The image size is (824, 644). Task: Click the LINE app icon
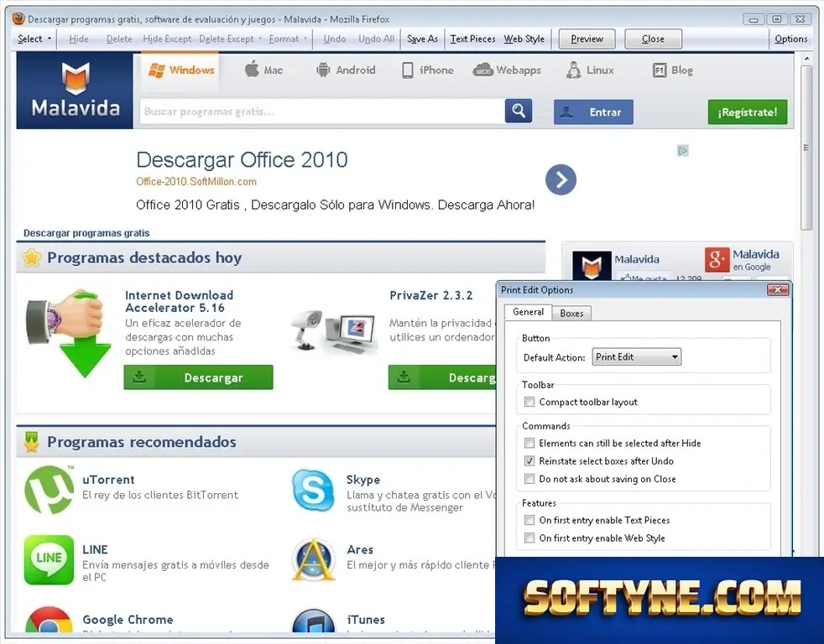point(49,559)
